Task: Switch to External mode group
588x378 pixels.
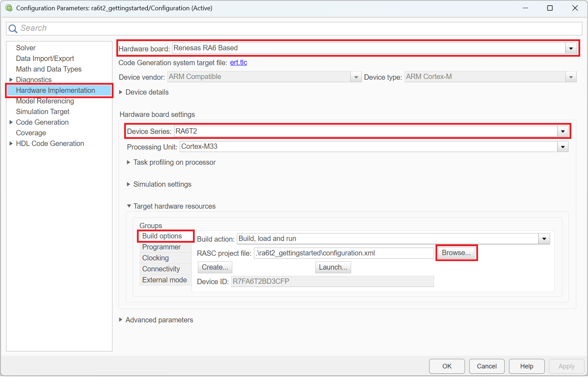Action: [164, 280]
